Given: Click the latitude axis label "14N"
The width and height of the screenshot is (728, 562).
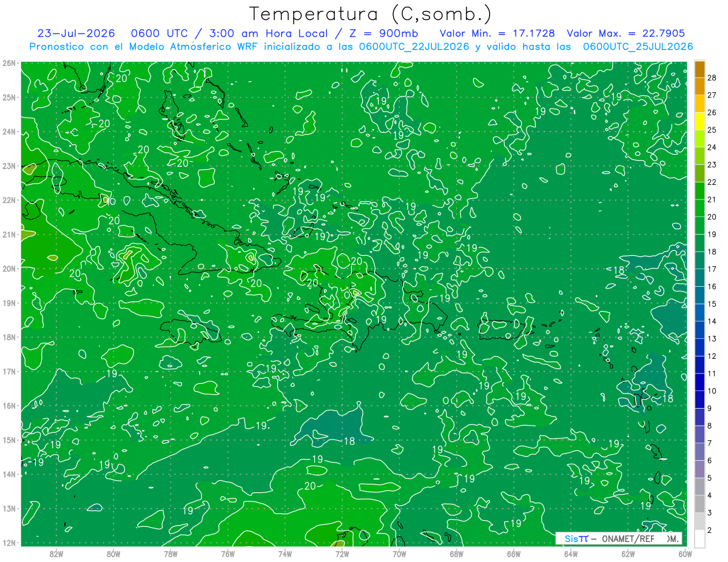Looking at the screenshot, I should pyautogui.click(x=8, y=474).
